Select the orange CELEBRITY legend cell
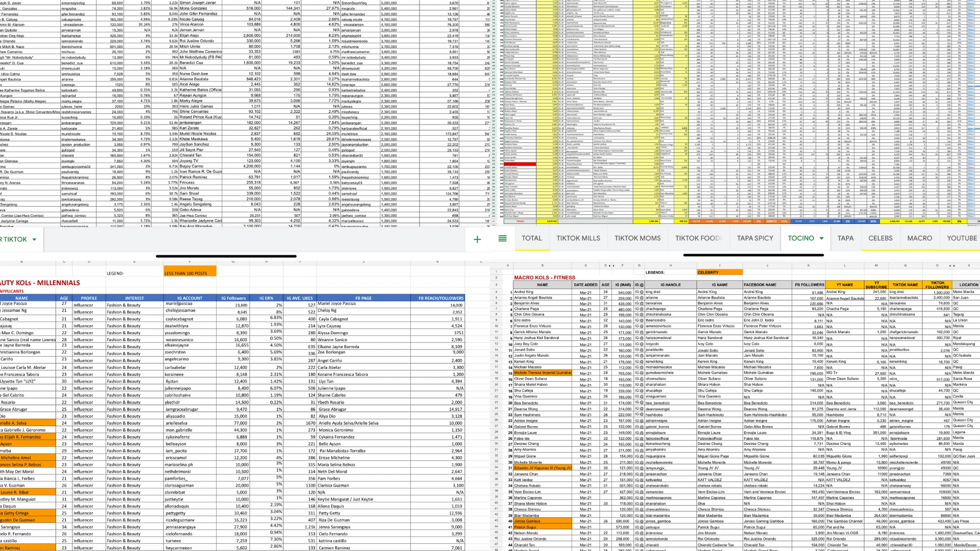Image resolution: width=980 pixels, height=551 pixels. (x=719, y=272)
